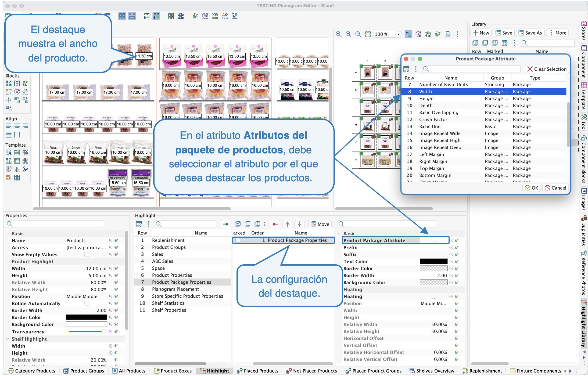Image resolution: width=588 pixels, height=376 pixels.
Task: Click the Move button
Action: pos(320,224)
